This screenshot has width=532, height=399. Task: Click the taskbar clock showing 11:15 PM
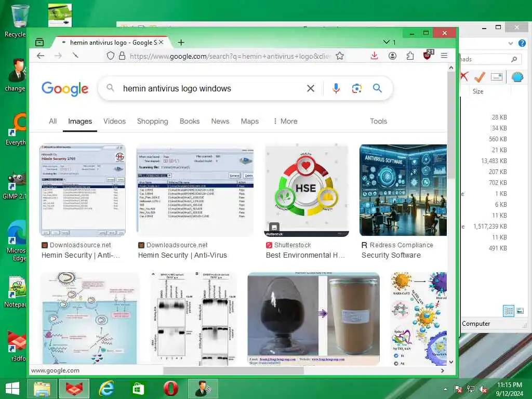[509, 389]
